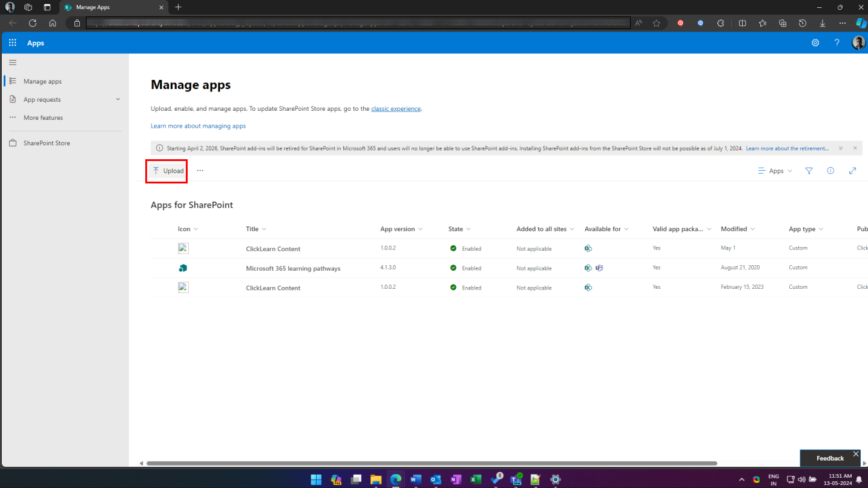Open more commands ellipsis beside Upload

[200, 171]
